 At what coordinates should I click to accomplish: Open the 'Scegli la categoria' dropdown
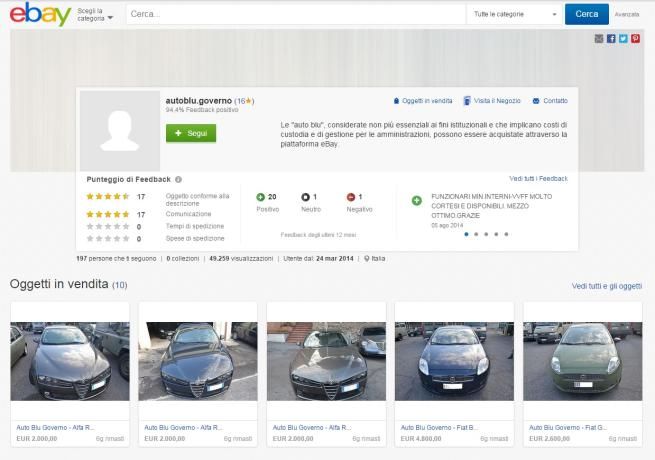pos(95,15)
